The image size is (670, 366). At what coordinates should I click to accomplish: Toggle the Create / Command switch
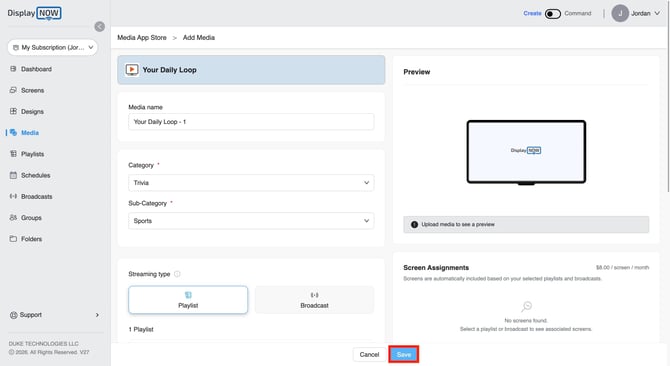click(x=552, y=14)
